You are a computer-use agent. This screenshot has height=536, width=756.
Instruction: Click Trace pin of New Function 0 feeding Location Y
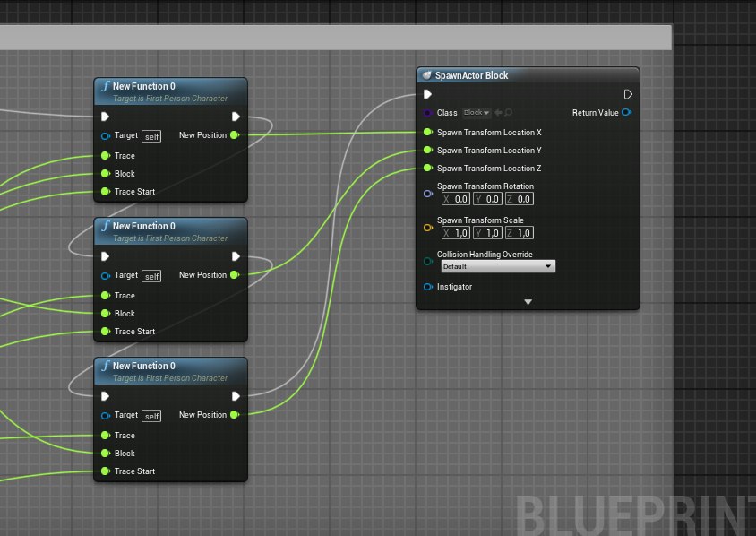[106, 295]
